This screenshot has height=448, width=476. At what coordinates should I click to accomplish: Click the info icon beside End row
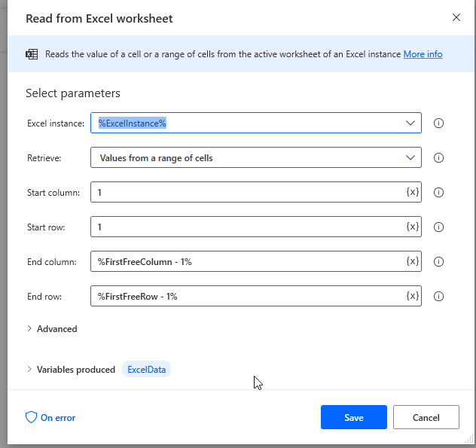pyautogui.click(x=438, y=297)
